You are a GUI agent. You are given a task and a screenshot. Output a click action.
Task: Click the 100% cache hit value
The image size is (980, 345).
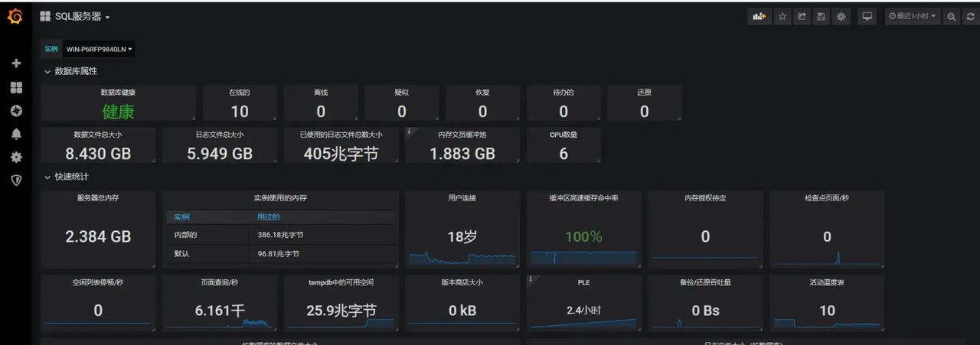coord(583,236)
